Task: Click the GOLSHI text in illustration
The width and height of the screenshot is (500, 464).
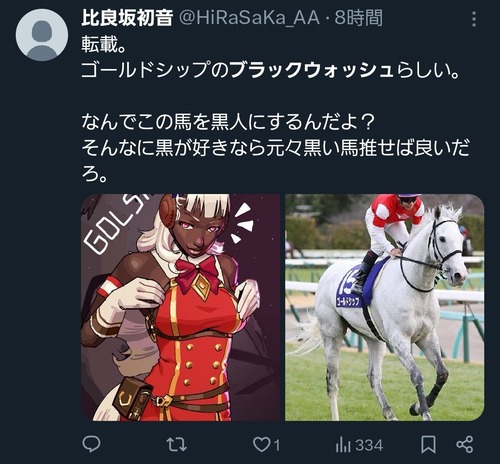Action: [x=117, y=227]
